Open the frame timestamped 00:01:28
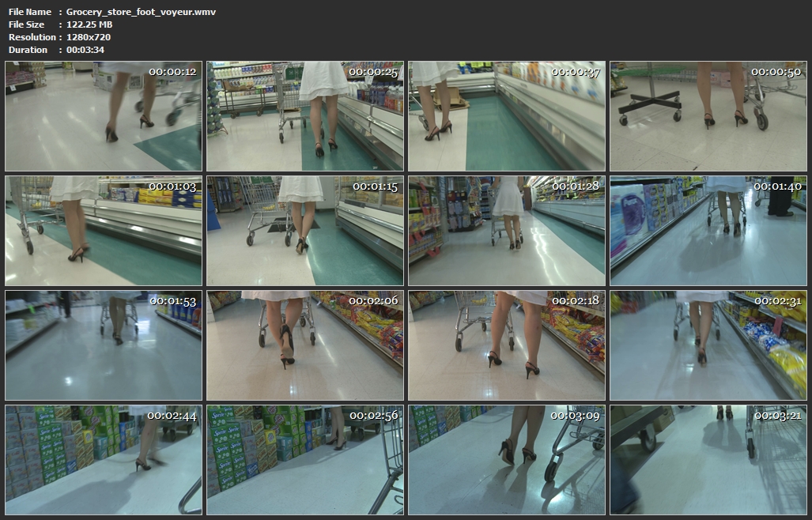This screenshot has height=520, width=812. pyautogui.click(x=507, y=231)
